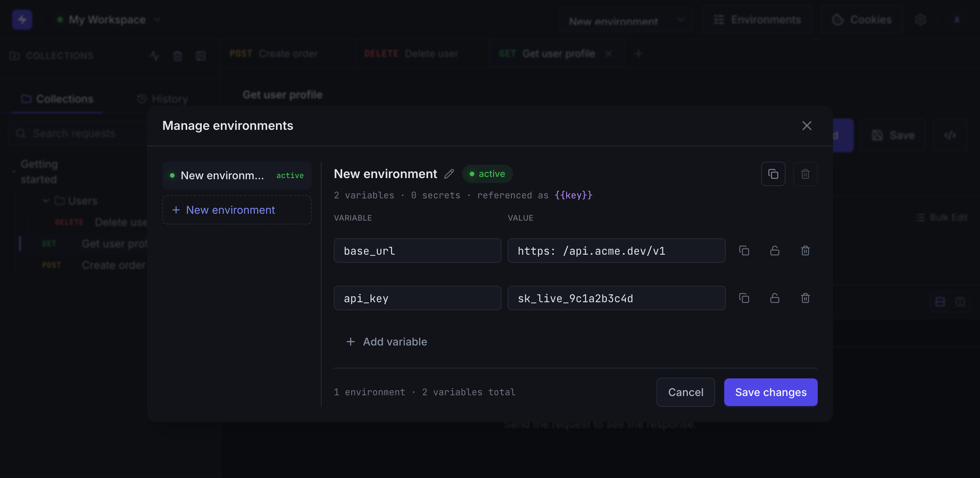Image resolution: width=980 pixels, height=478 pixels.
Task: Toggle secret lock for base_url
Action: [775, 251]
